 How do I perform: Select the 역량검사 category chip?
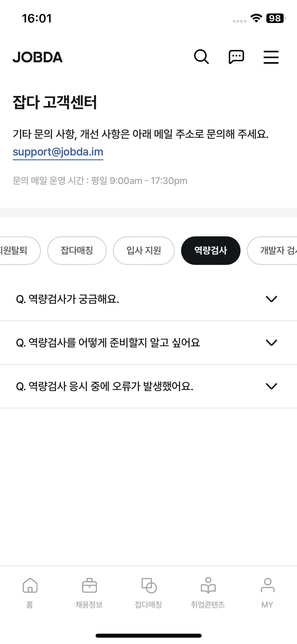click(211, 250)
